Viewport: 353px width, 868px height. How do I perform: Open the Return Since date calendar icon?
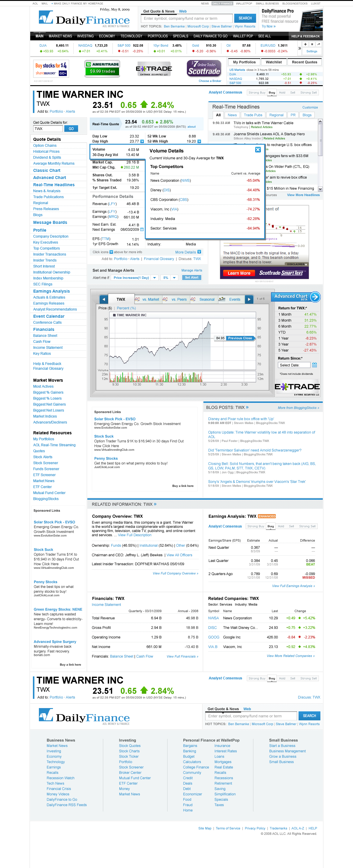tap(314, 365)
